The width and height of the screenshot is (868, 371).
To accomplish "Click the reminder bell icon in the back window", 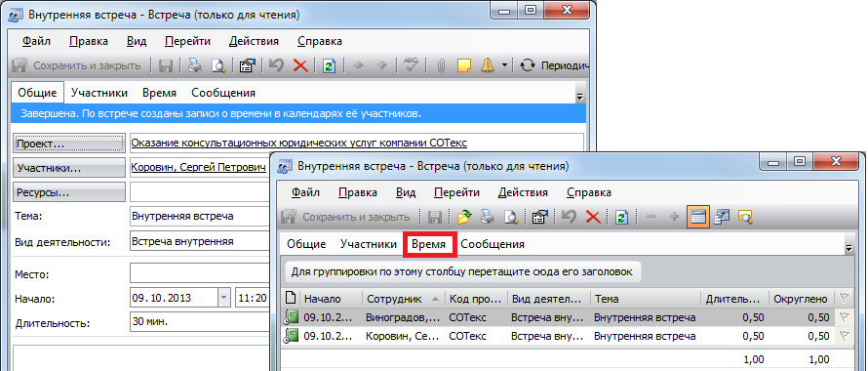I will [488, 65].
